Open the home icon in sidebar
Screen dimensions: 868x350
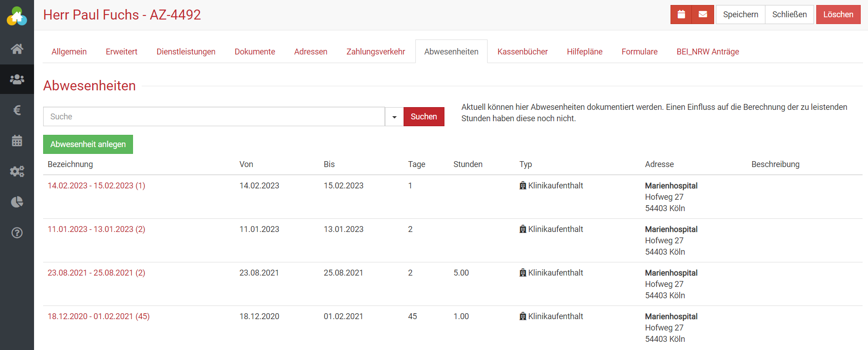pyautogui.click(x=17, y=49)
